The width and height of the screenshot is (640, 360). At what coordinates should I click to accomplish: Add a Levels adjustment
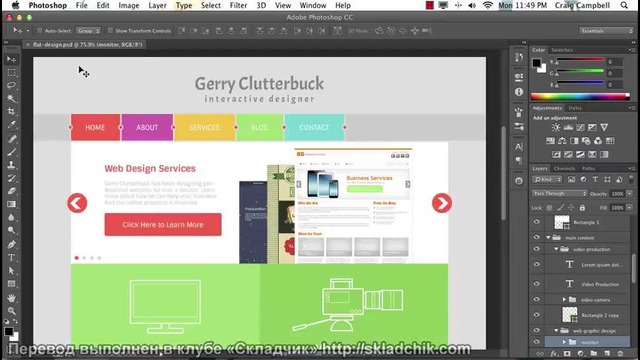pos(568,127)
